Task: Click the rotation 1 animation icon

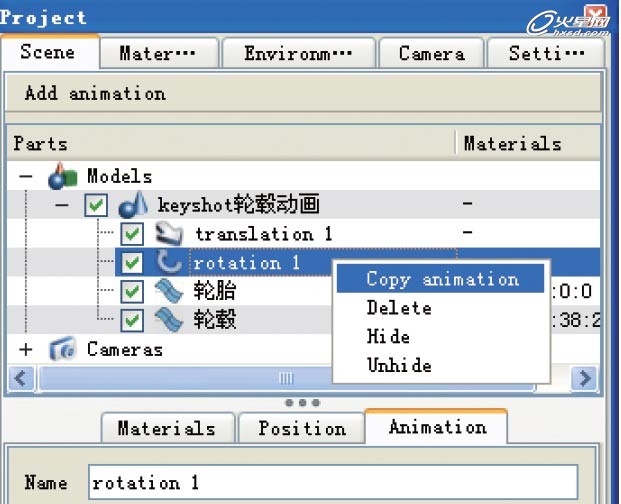Action: click(x=169, y=262)
